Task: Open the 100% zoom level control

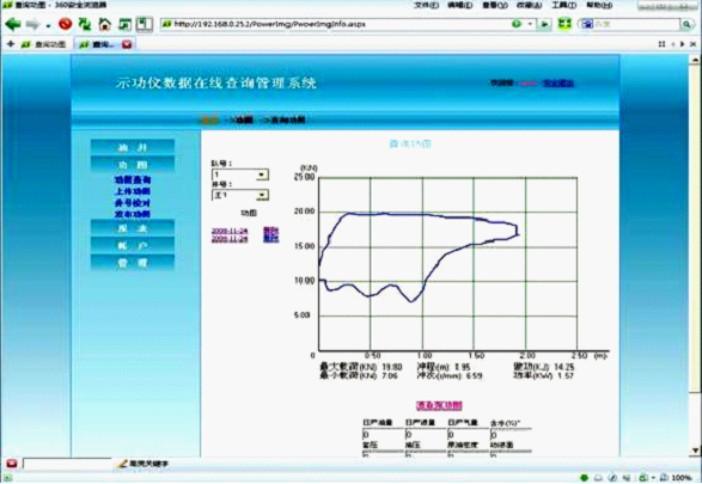Action: tap(676, 478)
